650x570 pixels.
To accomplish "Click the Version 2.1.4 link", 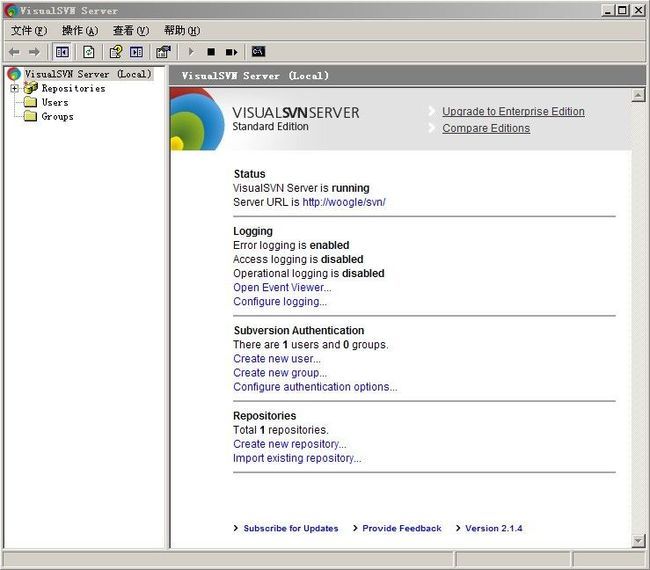I will click(x=494, y=528).
